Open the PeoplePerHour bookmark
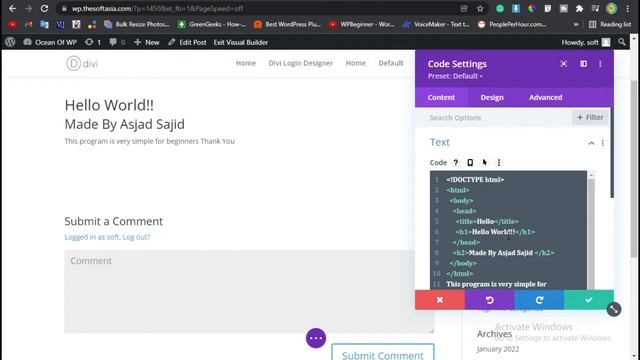The width and height of the screenshot is (640, 360). (512, 24)
